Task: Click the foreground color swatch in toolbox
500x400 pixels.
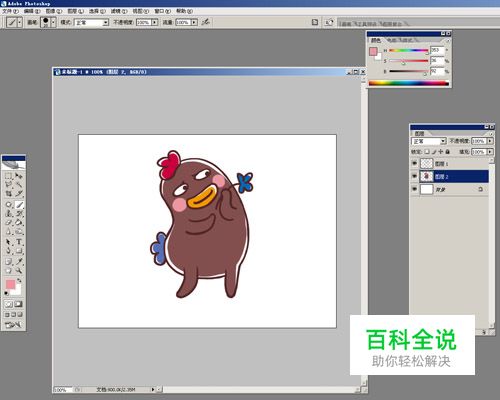Action: point(10,284)
